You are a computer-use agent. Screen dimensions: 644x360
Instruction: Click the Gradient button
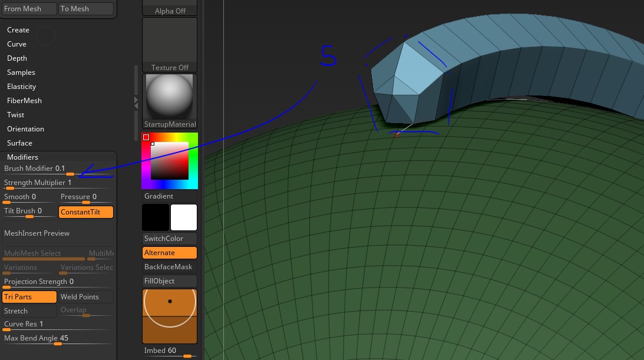(170, 196)
